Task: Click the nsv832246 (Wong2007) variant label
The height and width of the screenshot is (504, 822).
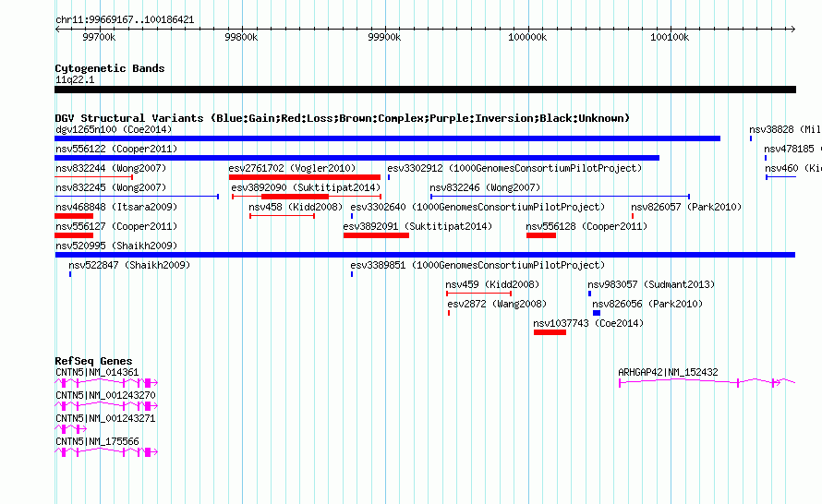Action: pos(485,187)
